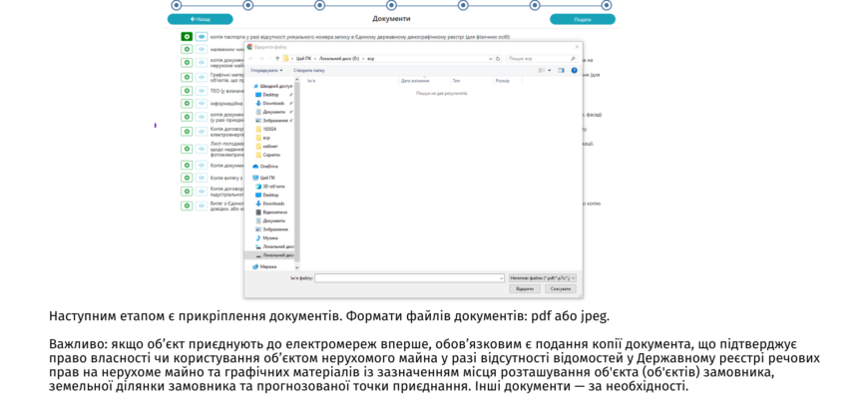Click the plus icon for 'Графічні матеріали'
Screen dimensions: 868x399
(x=188, y=77)
